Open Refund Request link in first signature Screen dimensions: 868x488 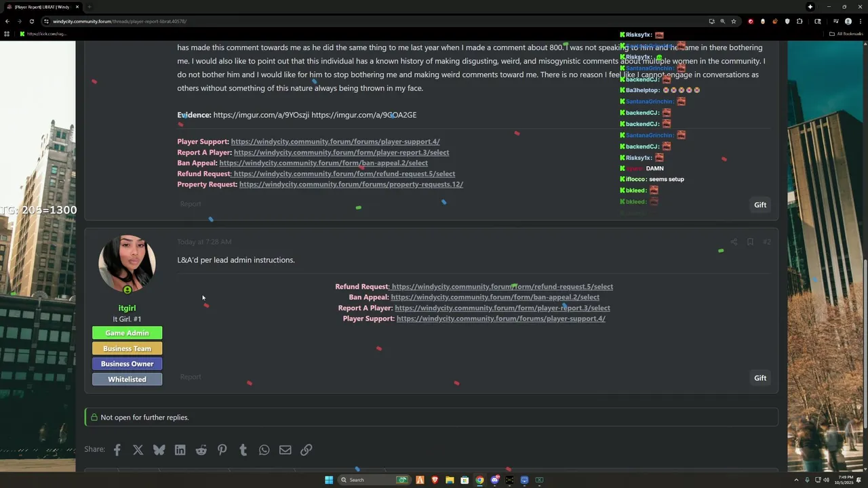(x=344, y=174)
